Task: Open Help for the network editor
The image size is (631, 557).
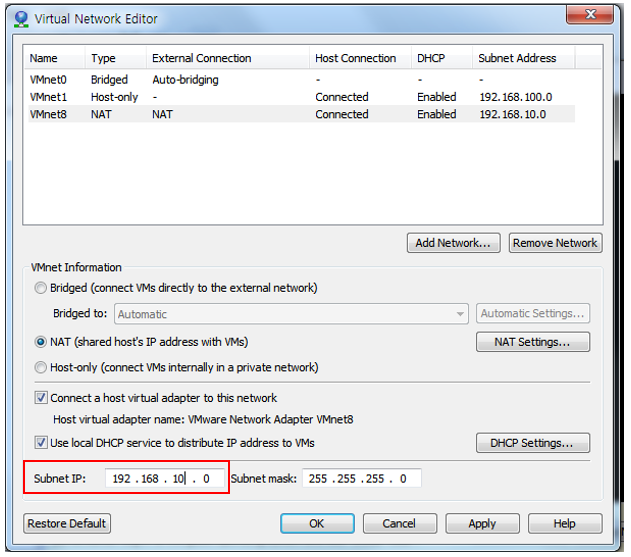Action: (x=565, y=524)
